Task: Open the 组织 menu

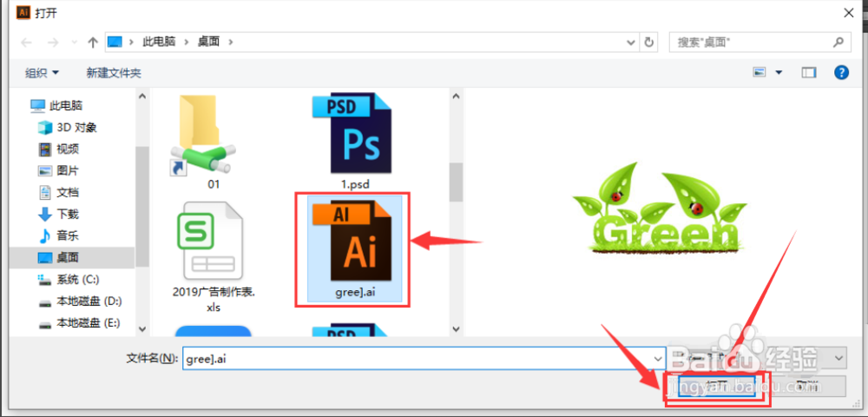Action: tap(42, 73)
